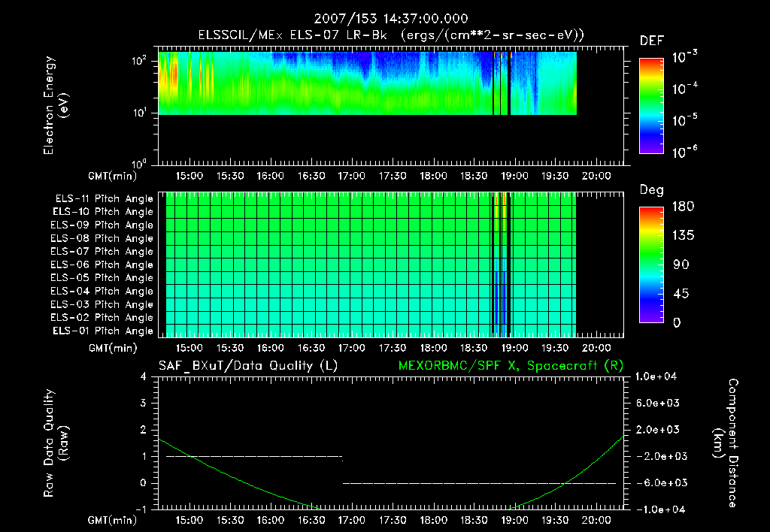Image resolution: width=770 pixels, height=532 pixels.
Task: Click the 10^0 electron energy axis tick label
Action: [139, 163]
